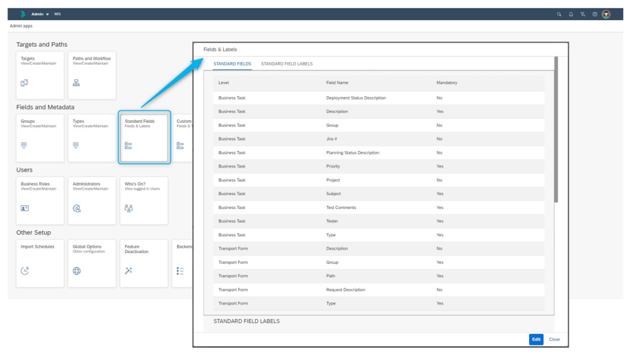Open the Administrators tile
The height and width of the screenshot is (364, 630).
pos(92,200)
